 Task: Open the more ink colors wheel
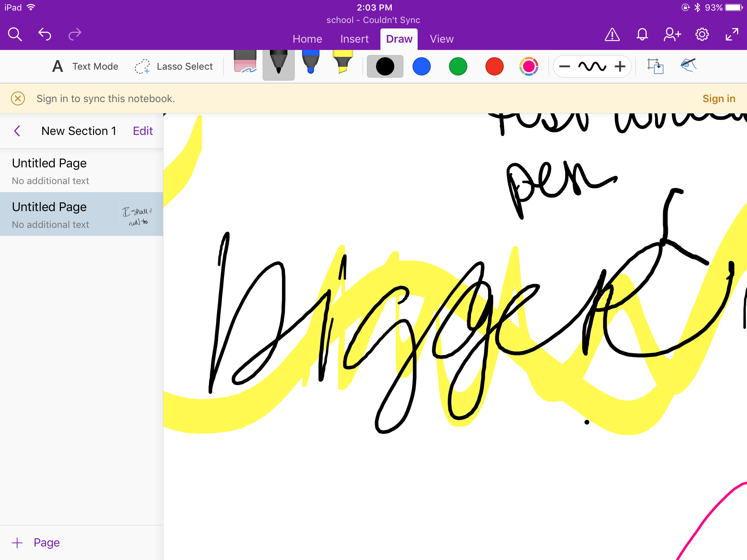[x=529, y=66]
